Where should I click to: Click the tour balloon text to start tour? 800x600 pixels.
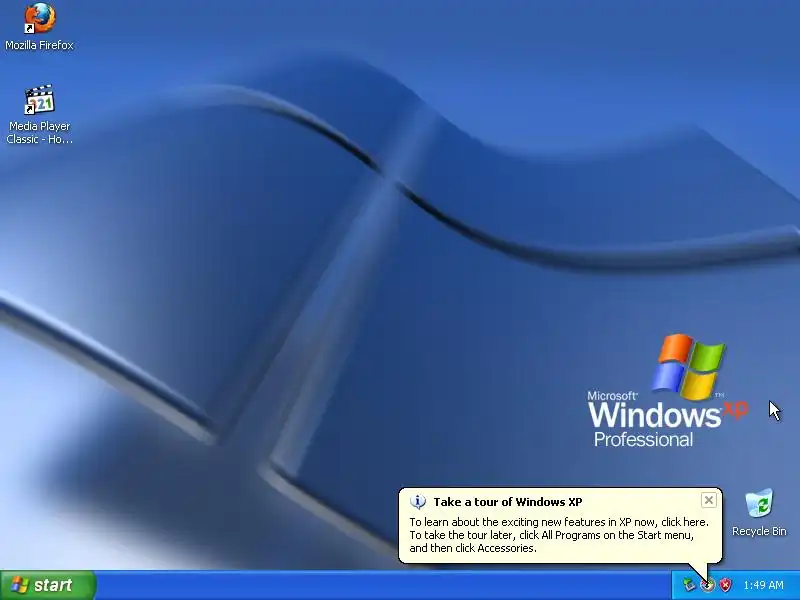tap(559, 535)
